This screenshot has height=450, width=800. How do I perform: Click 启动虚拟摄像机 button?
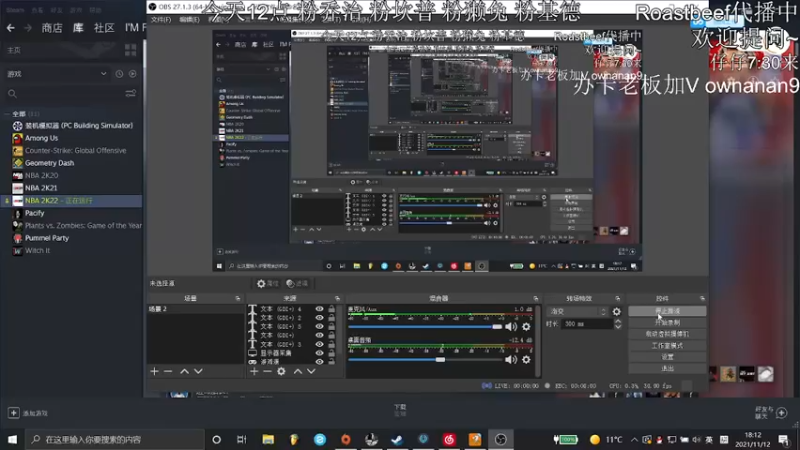point(667,334)
